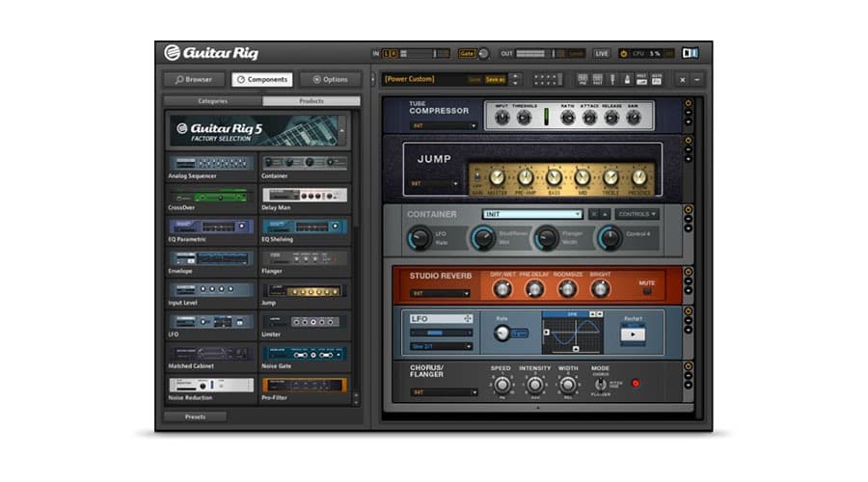Toggle the right input channel R
The width and height of the screenshot is (868, 482).
point(393,54)
